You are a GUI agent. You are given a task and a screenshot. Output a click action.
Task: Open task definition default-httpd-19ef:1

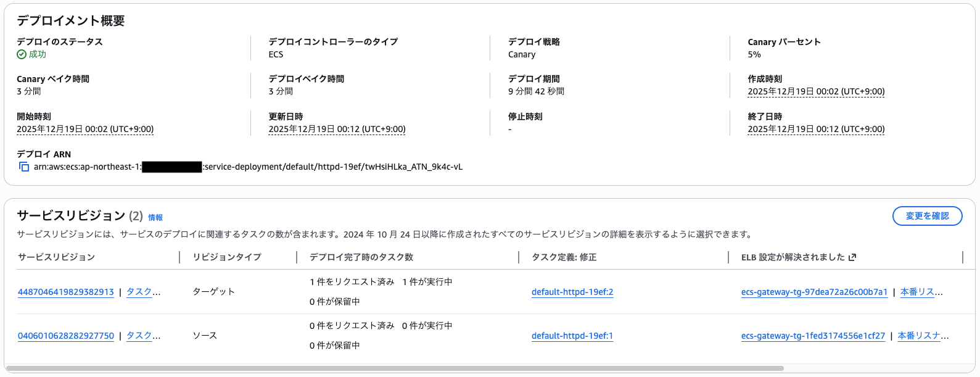[572, 336]
